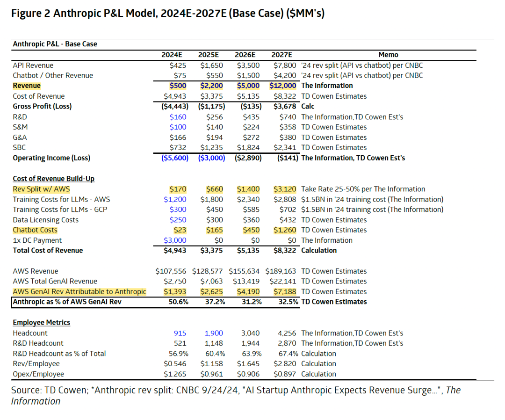Select 2024E Operating Income ($5,600)

pos(175,158)
